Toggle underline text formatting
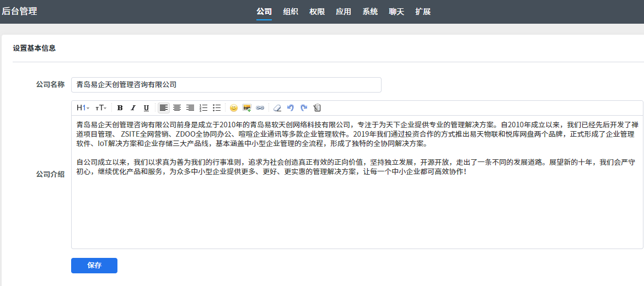Image resolution: width=644 pixels, height=286 pixels. tap(146, 108)
